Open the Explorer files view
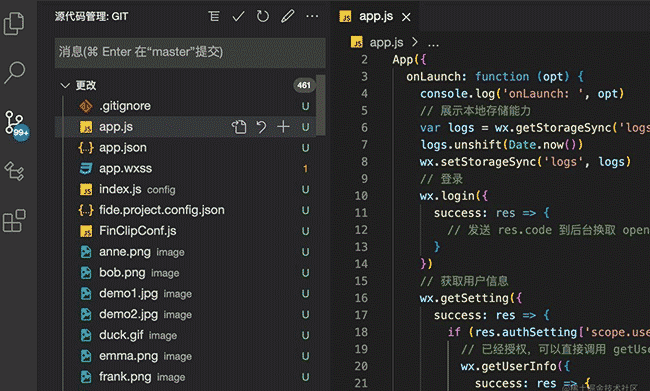 click(14, 24)
